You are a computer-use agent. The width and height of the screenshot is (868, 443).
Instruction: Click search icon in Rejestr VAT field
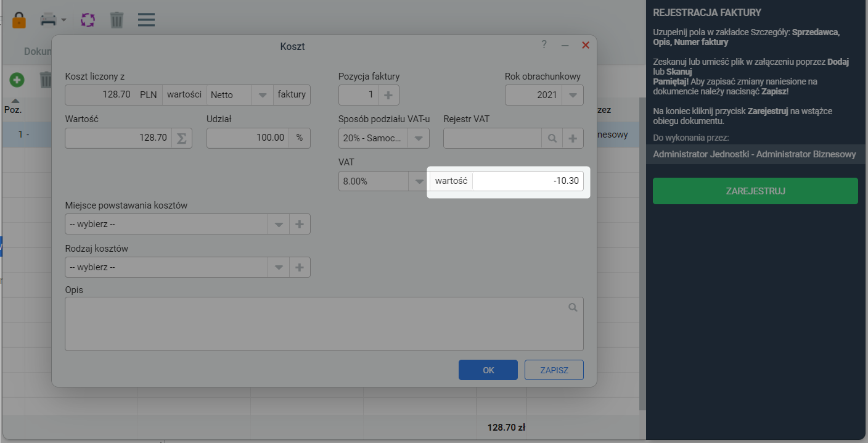pyautogui.click(x=552, y=138)
